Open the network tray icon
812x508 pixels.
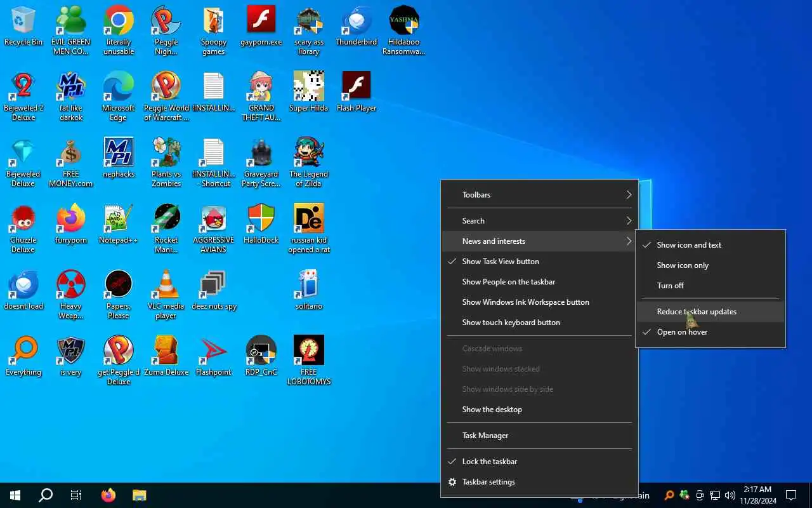(x=715, y=495)
